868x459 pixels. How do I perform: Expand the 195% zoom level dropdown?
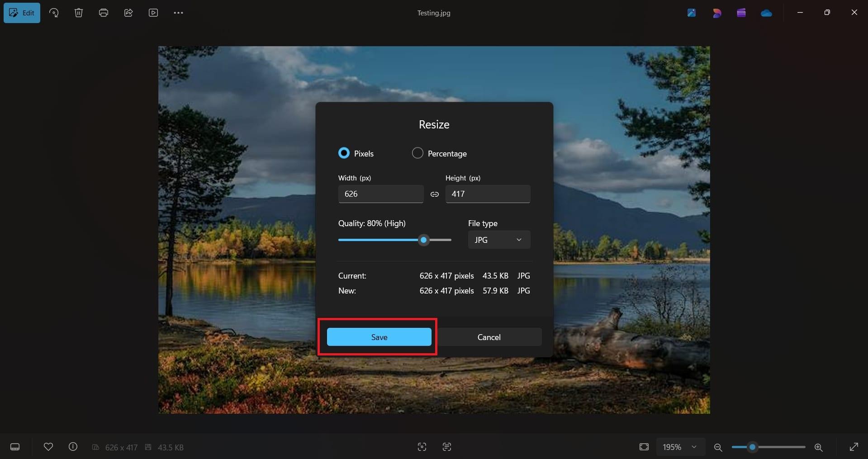pos(680,447)
